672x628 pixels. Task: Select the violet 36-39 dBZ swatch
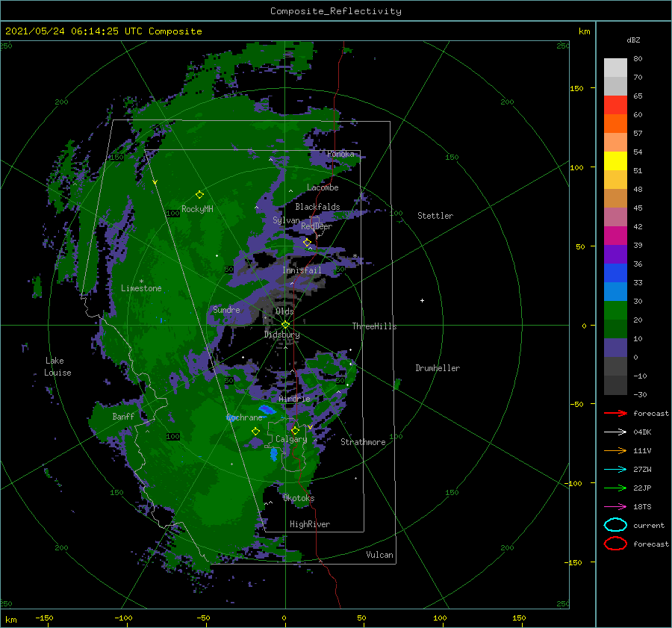coord(615,254)
